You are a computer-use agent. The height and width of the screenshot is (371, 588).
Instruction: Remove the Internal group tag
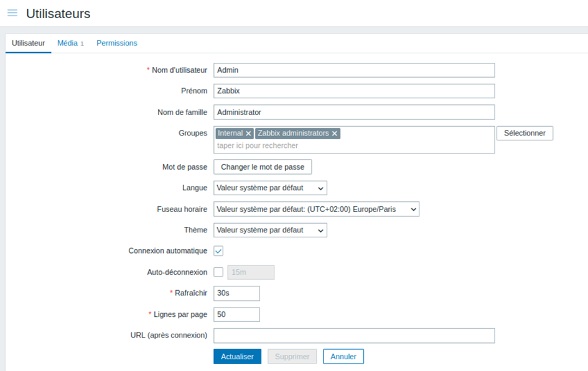[x=249, y=134]
